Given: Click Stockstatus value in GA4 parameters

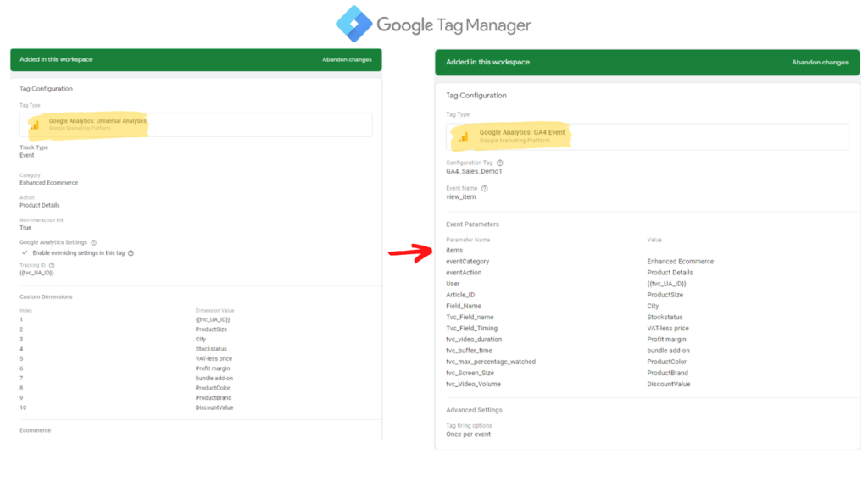Looking at the screenshot, I should pyautogui.click(x=665, y=317).
